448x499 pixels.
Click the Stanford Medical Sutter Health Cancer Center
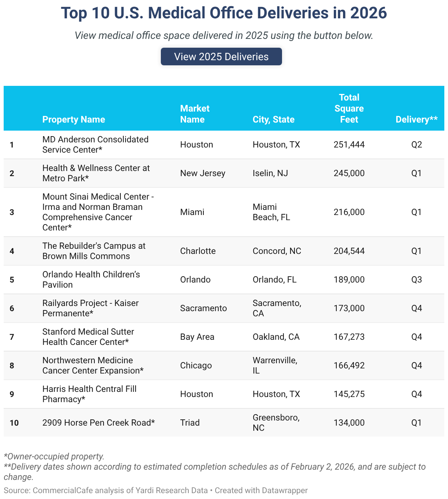point(88,337)
